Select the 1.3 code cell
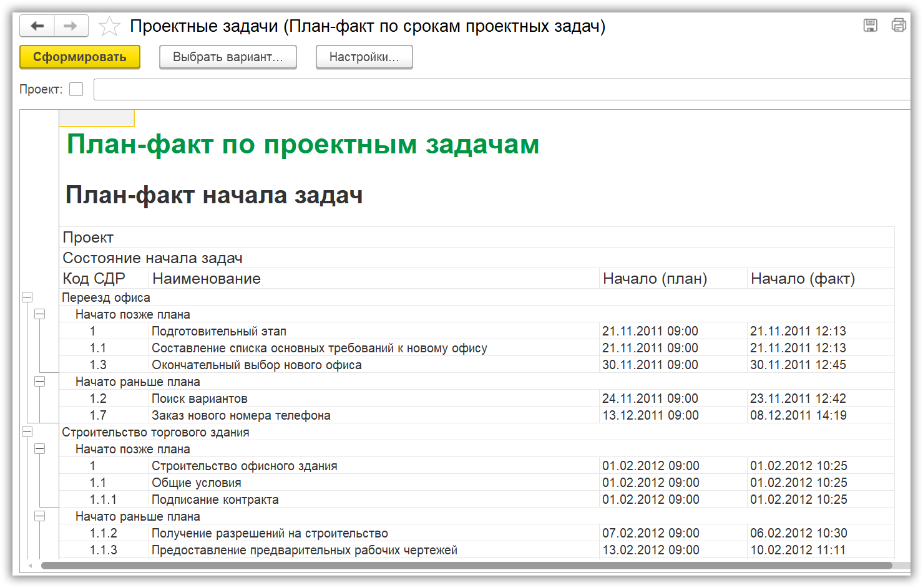 click(104, 365)
